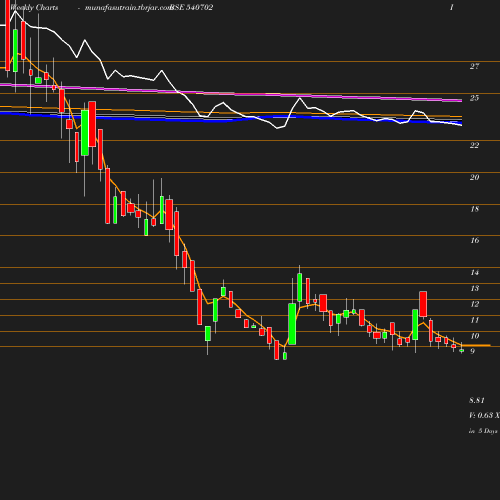Click the latest small green candle near 9
This screenshot has height=500, width=500.
tap(462, 350)
